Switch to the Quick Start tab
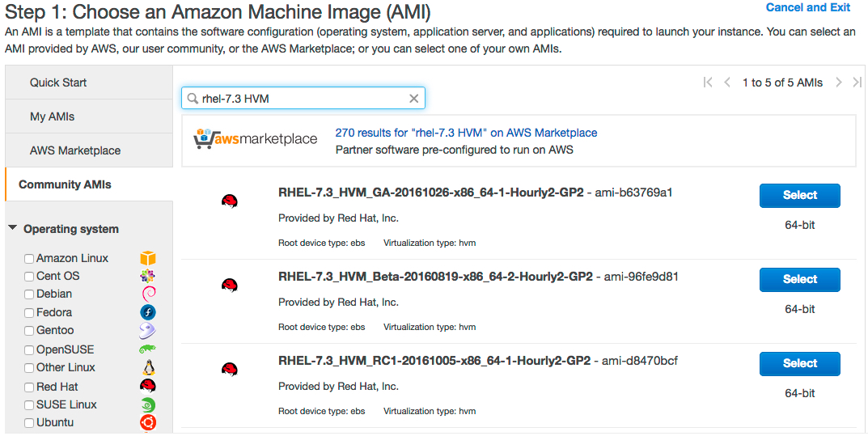 (x=58, y=83)
